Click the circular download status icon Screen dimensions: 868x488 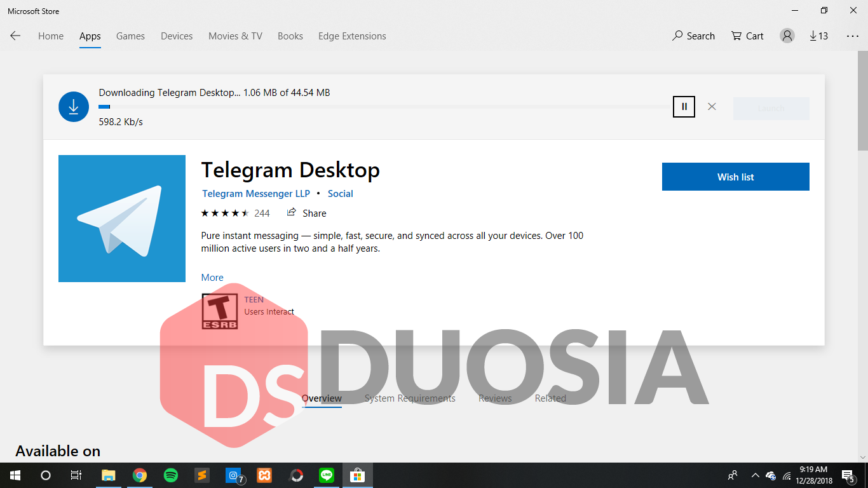[74, 107]
